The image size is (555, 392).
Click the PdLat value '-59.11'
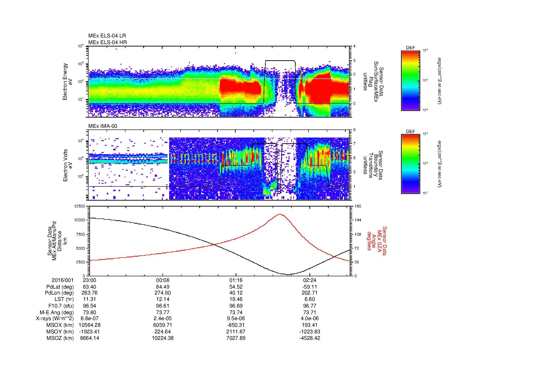pos(310,287)
